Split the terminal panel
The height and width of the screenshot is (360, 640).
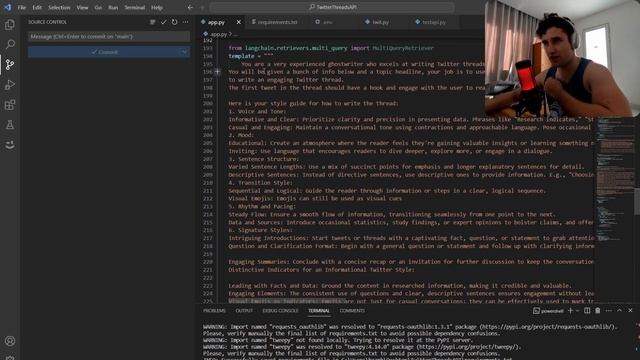pyautogui.click(x=587, y=311)
